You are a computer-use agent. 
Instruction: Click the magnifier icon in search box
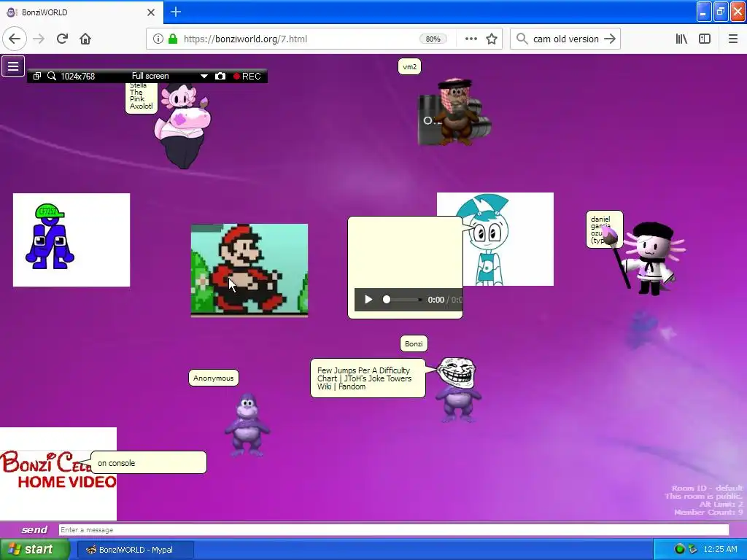point(522,39)
